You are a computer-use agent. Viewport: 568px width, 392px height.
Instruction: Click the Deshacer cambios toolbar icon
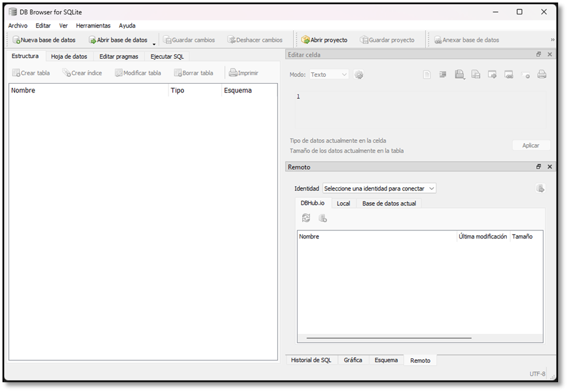[231, 40]
